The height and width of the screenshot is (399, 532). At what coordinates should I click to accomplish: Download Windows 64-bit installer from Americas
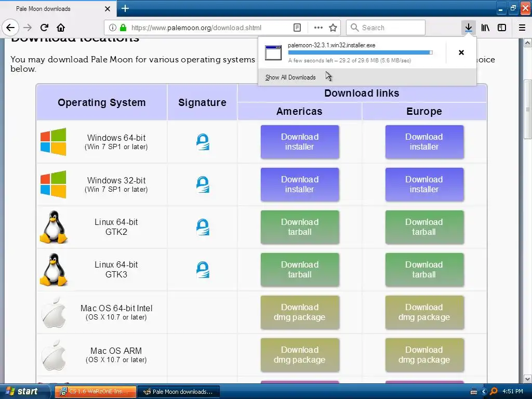click(x=300, y=142)
